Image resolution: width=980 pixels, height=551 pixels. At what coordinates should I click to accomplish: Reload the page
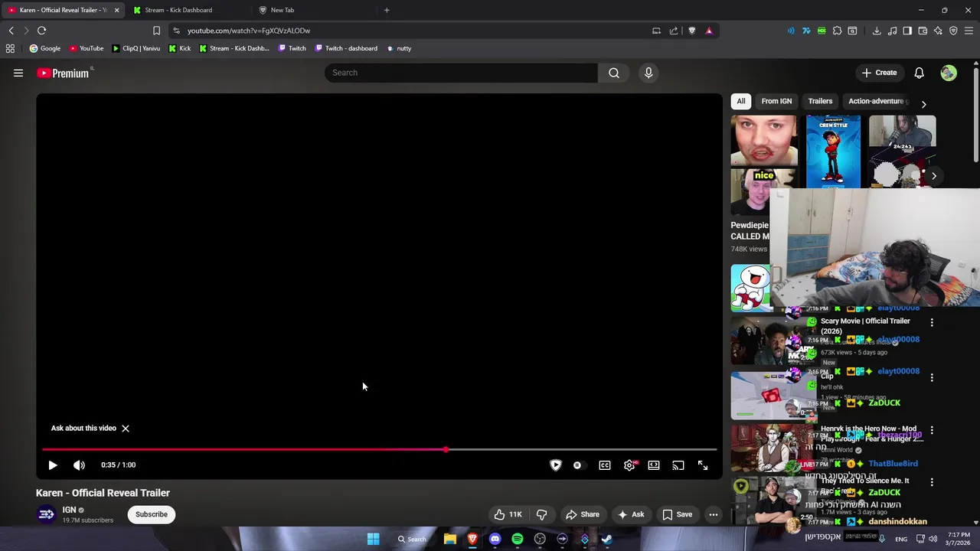tap(41, 31)
